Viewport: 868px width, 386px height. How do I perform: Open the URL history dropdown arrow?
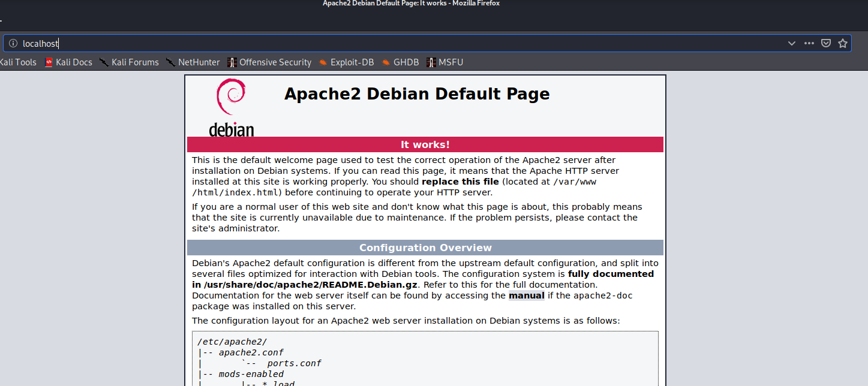[792, 43]
